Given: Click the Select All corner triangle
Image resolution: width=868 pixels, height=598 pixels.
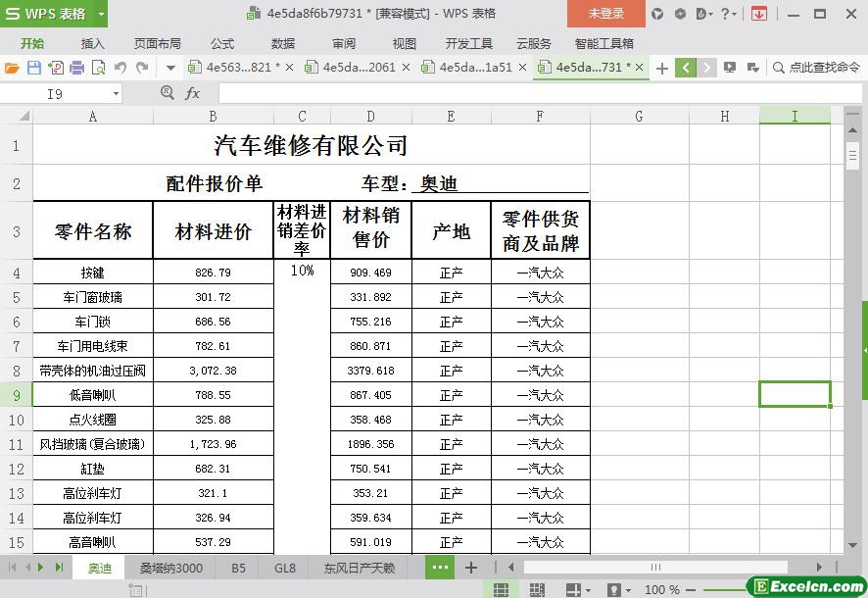Looking at the screenshot, I should (24, 117).
